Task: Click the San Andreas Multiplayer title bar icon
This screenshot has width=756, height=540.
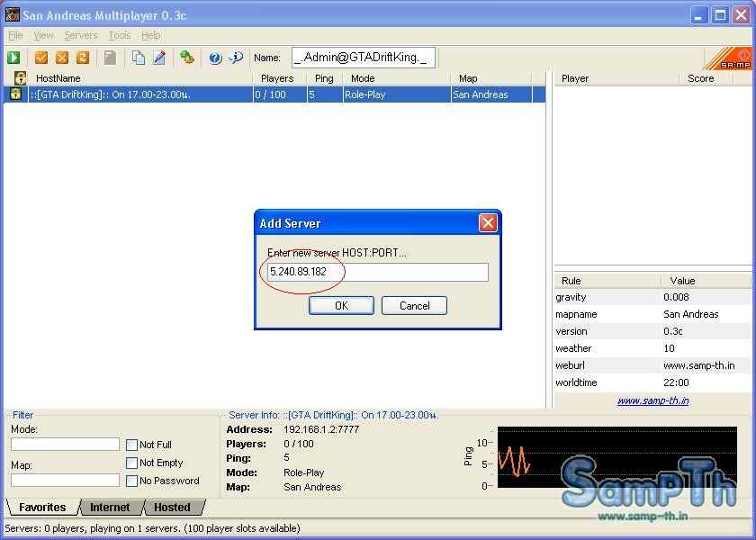Action: [x=12, y=14]
